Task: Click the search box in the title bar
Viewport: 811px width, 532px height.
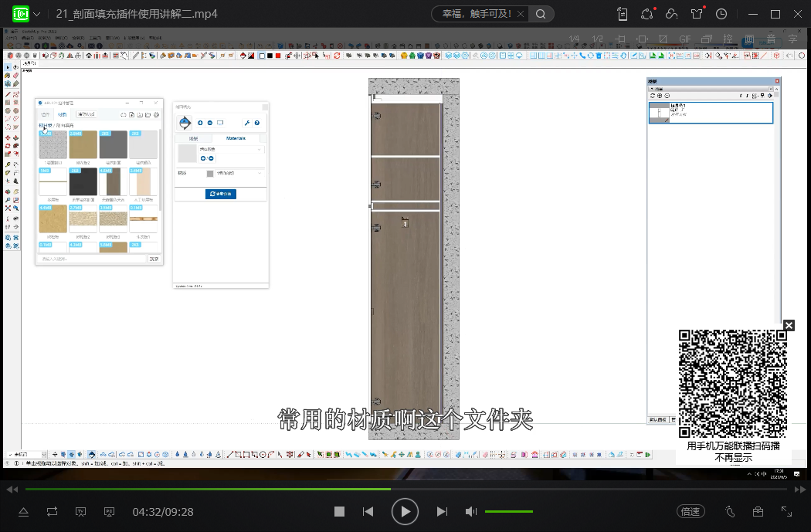Action: [483, 14]
